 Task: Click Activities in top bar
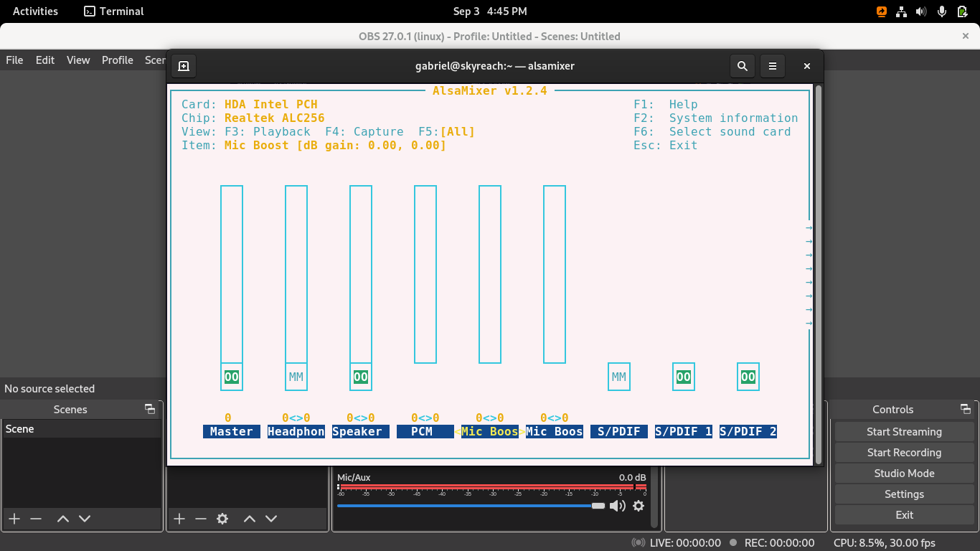(x=35, y=11)
